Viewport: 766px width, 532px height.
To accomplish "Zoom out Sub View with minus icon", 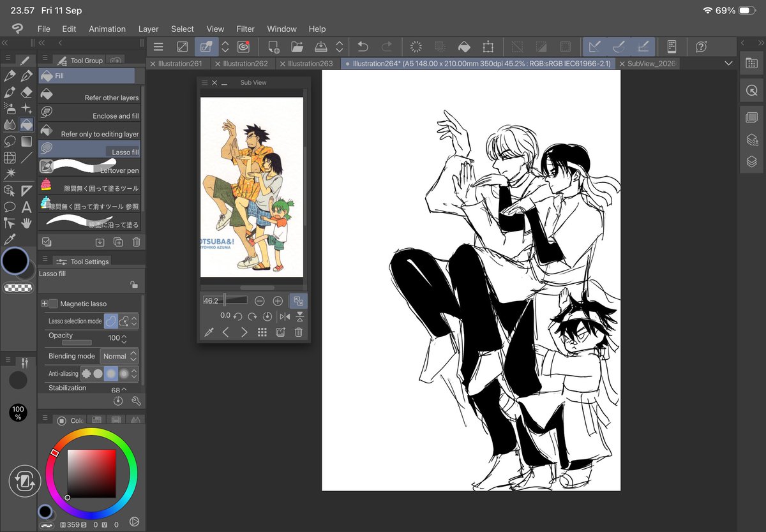I will [260, 301].
